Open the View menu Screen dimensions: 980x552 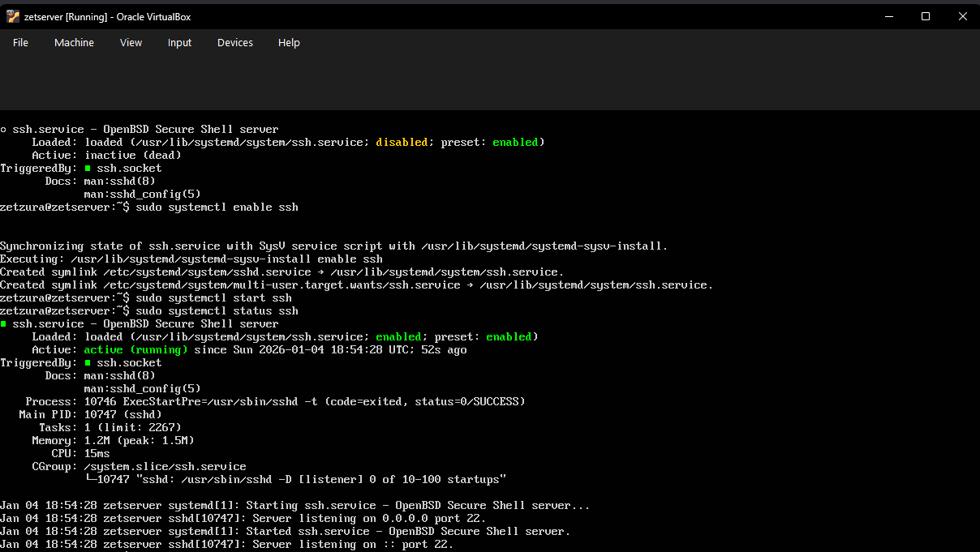coord(131,42)
